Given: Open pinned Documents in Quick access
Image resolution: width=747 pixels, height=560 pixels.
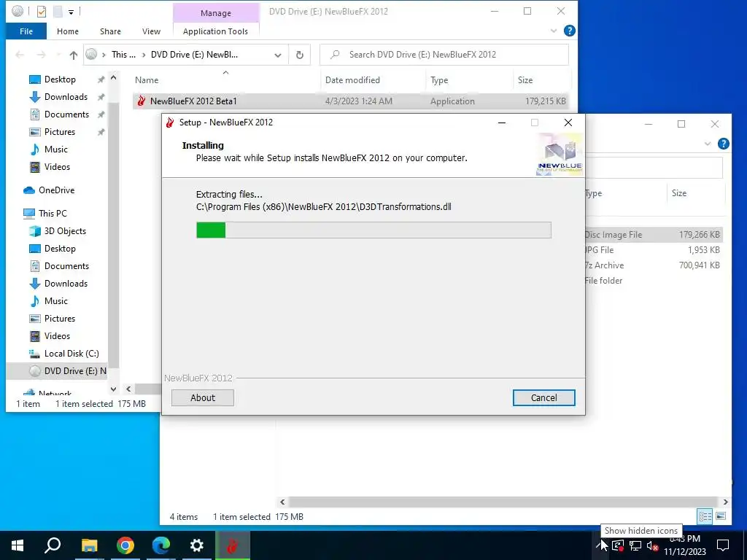Looking at the screenshot, I should [66, 114].
